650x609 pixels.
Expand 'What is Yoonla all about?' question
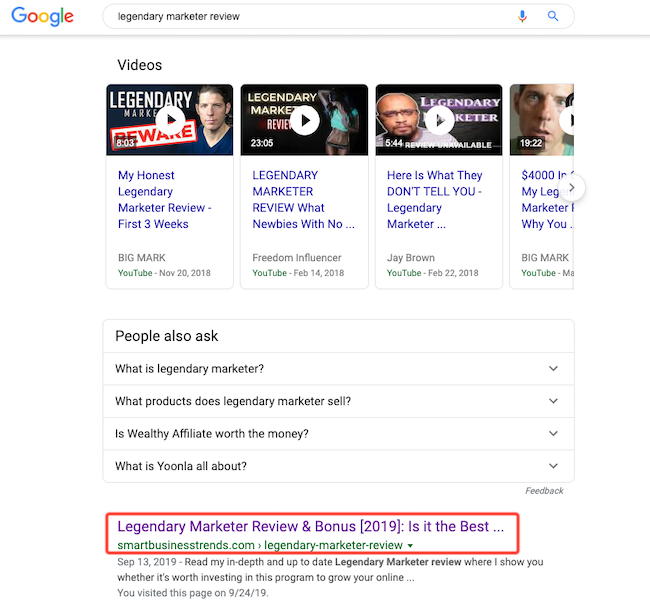coord(338,466)
